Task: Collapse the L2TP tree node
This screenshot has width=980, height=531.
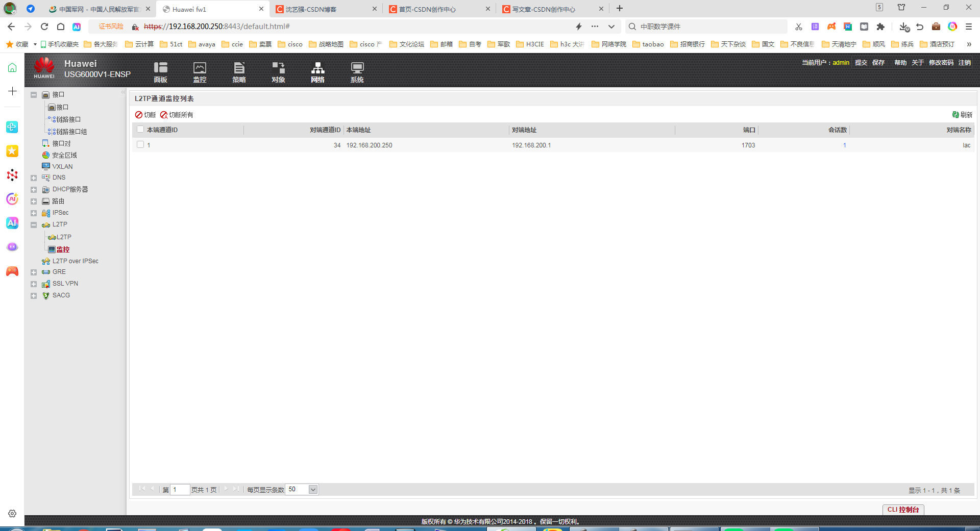Action: pyautogui.click(x=34, y=225)
